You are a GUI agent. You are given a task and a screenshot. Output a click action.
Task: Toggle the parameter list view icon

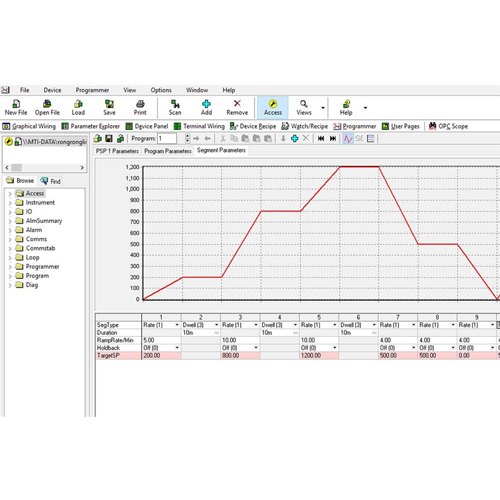[371, 138]
